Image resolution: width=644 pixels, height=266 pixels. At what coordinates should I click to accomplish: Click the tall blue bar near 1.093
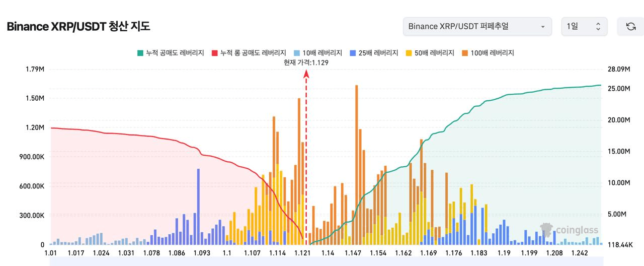(x=198, y=207)
